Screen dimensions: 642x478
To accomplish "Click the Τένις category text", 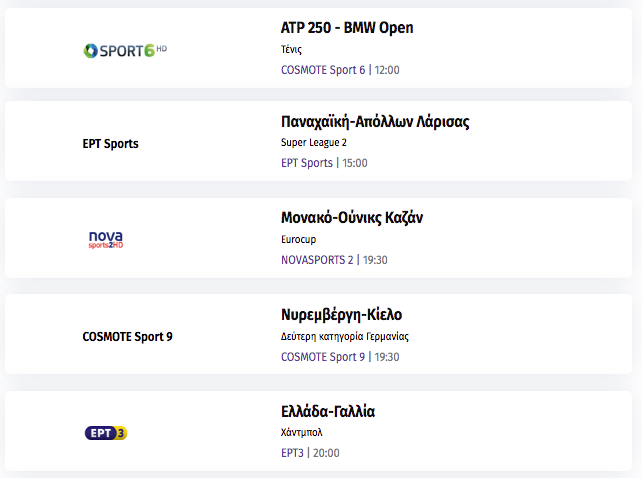I will 291,50.
